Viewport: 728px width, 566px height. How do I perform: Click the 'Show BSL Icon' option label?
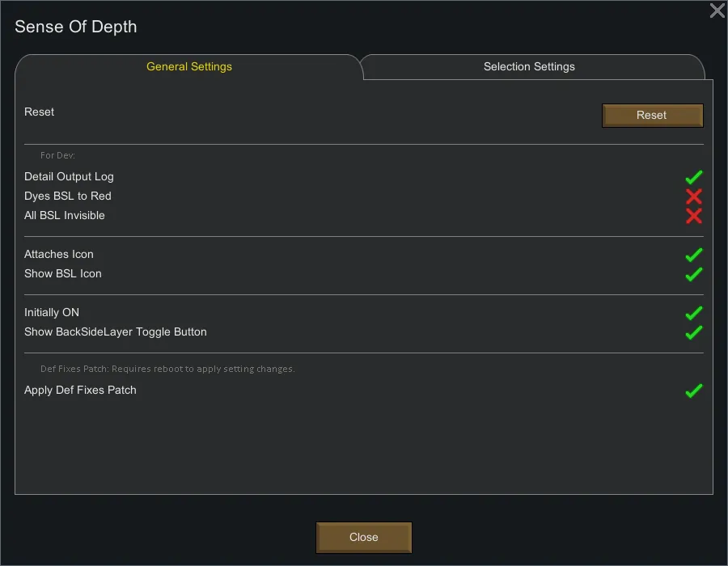[x=63, y=274]
